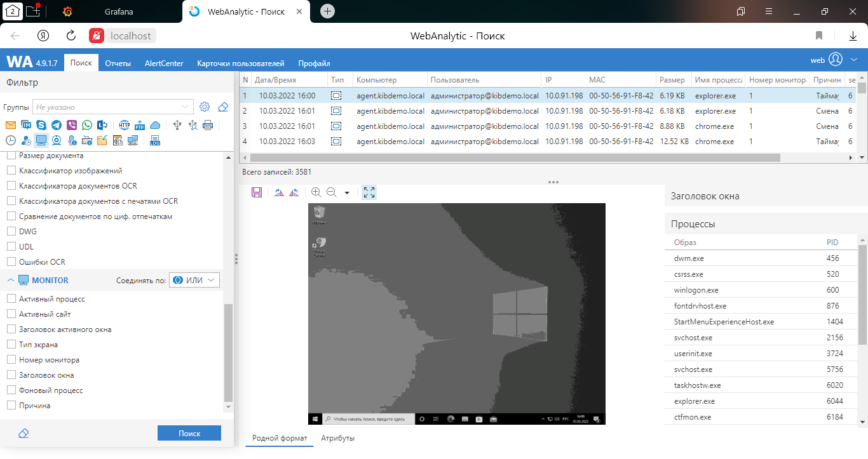The image size is (868, 459).
Task: Toggle fit-to-window for the image preview
Action: 369,192
